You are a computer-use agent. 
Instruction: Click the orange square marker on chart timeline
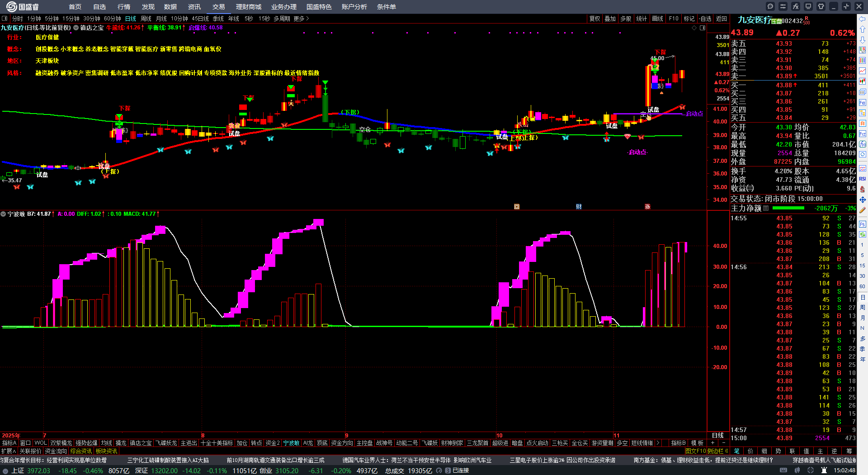517,207
